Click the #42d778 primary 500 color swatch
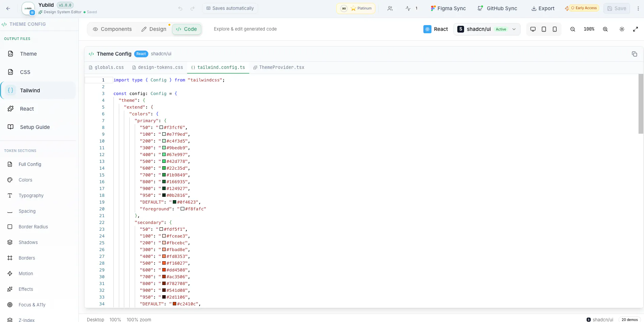This screenshot has width=644, height=322. [x=164, y=161]
